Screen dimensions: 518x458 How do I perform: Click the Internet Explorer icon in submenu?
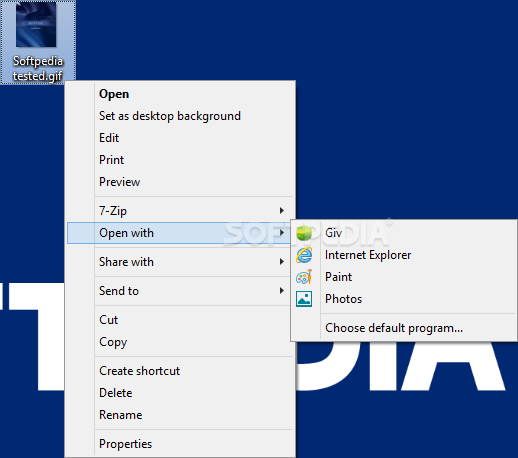(304, 255)
